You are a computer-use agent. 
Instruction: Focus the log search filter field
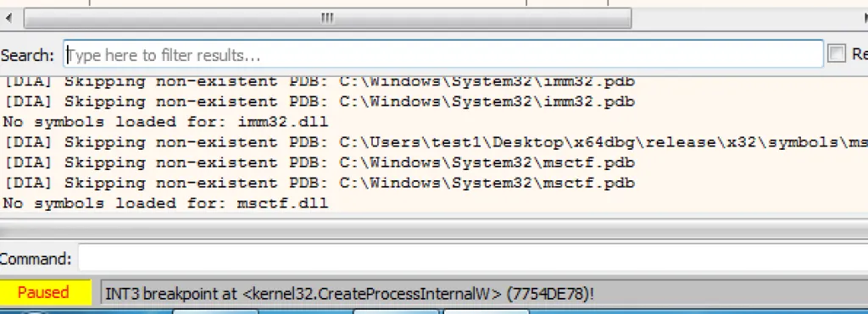tap(442, 55)
